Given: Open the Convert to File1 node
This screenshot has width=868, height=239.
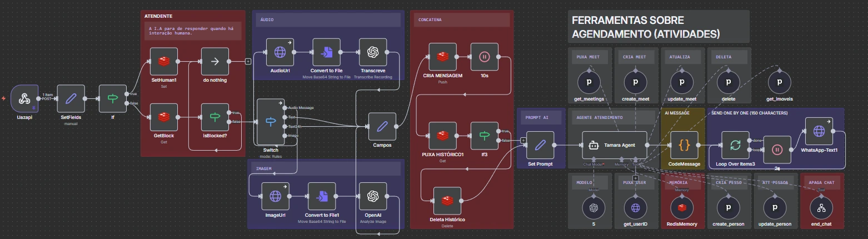Looking at the screenshot, I should tap(322, 196).
